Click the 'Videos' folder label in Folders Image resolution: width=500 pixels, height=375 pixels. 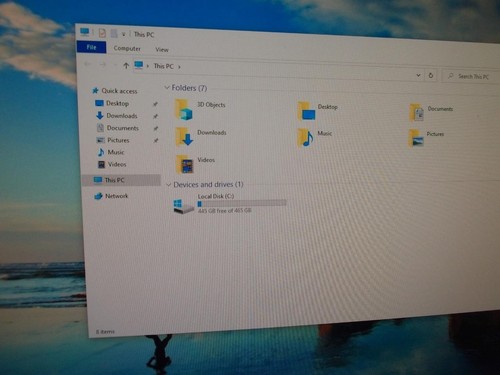pyautogui.click(x=206, y=160)
